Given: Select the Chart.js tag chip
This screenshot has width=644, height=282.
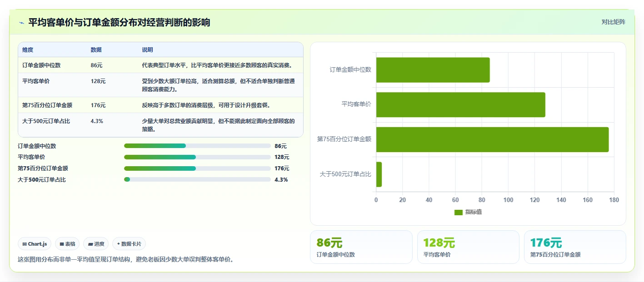Looking at the screenshot, I should pos(35,244).
